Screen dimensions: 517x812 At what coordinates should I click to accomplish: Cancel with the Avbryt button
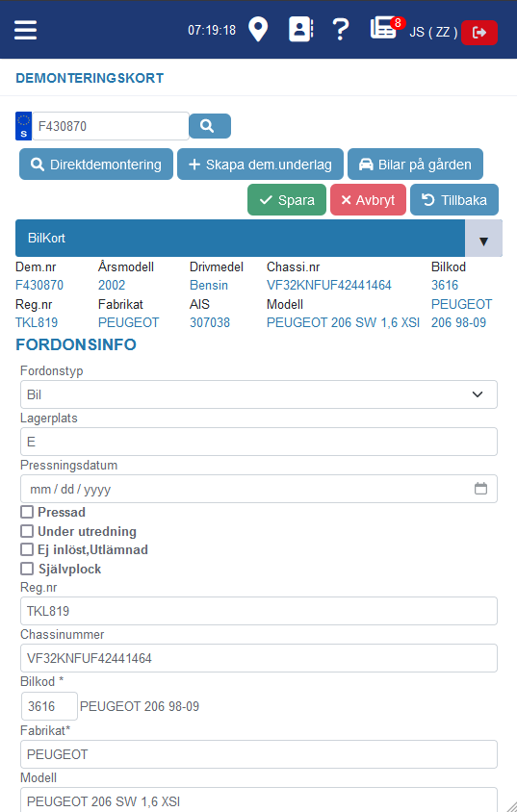368,200
